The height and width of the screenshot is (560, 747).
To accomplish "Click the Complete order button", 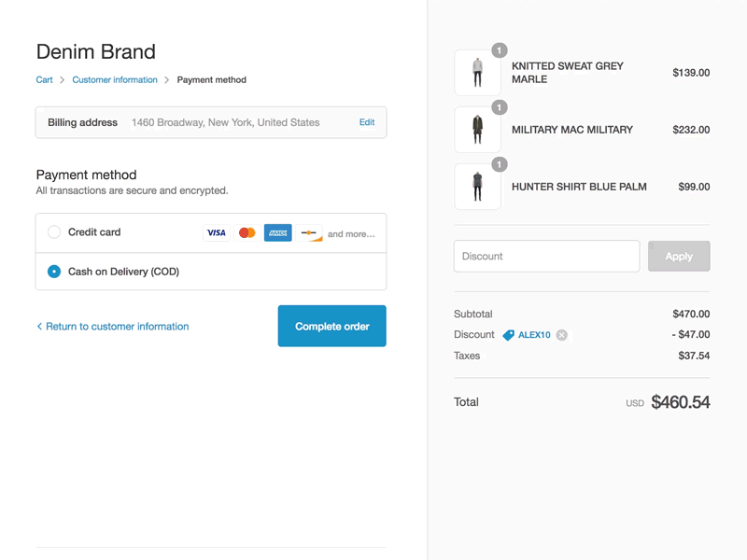I will (x=332, y=326).
